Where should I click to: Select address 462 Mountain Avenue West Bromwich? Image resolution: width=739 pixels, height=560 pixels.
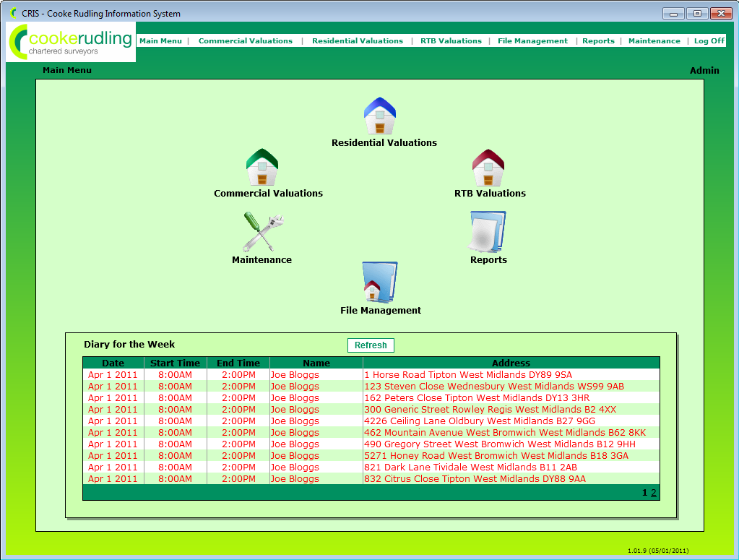(505, 432)
